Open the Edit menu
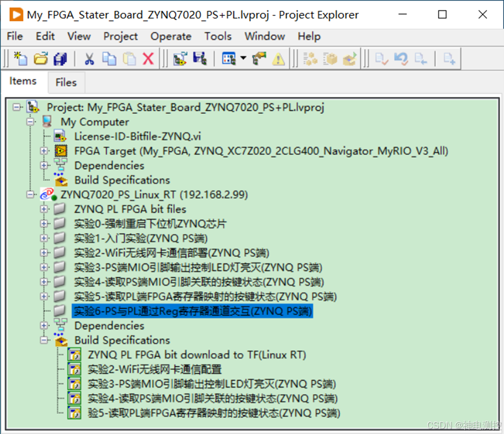Viewport: 504px width, 434px height. pyautogui.click(x=45, y=36)
